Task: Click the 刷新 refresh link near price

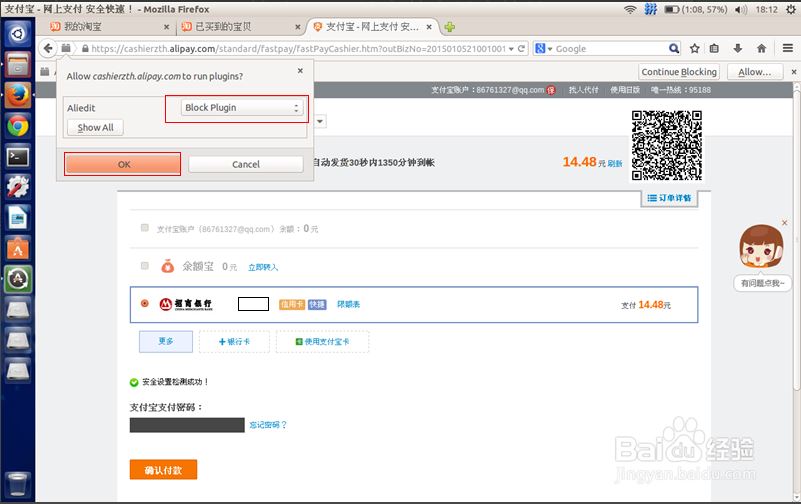Action: pyautogui.click(x=615, y=164)
